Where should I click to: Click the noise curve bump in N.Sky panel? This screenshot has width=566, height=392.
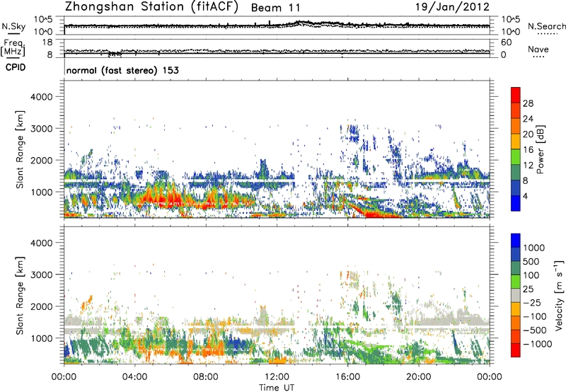pyautogui.click(x=304, y=23)
